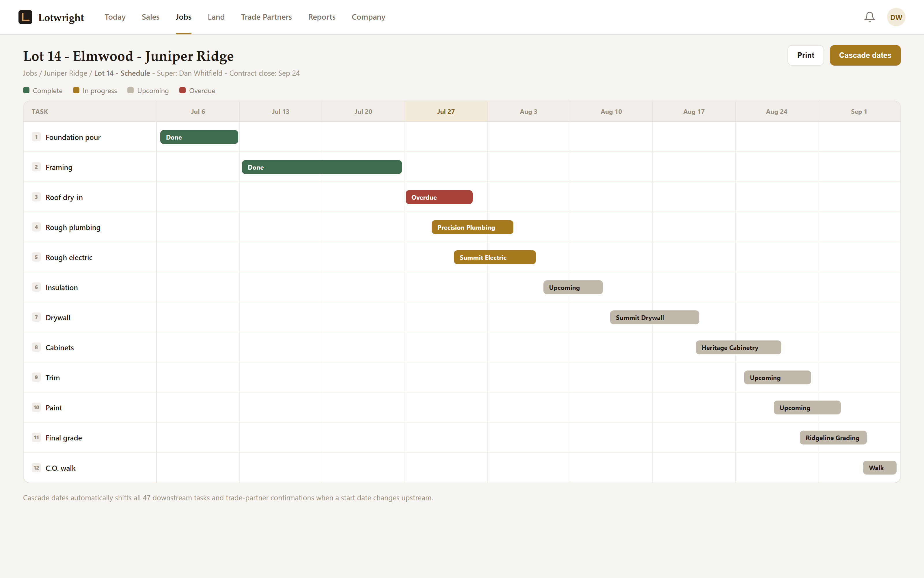This screenshot has height=578, width=924.
Task: Click the Foundation pour task name
Action: pos(73,137)
